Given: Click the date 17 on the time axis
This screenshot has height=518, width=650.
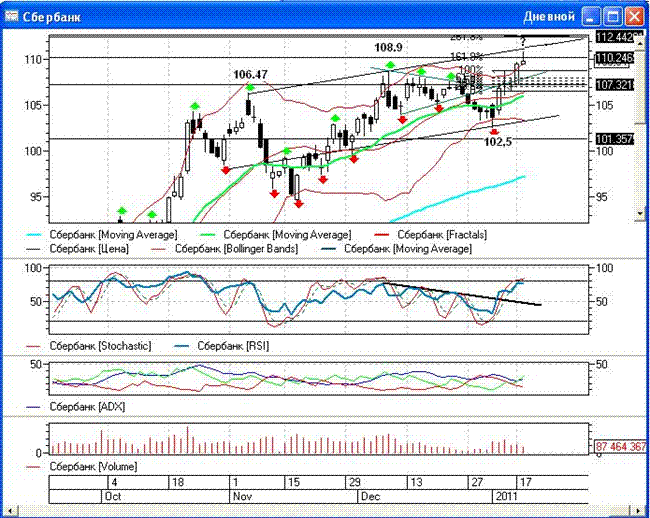Looking at the screenshot, I should tap(526, 482).
